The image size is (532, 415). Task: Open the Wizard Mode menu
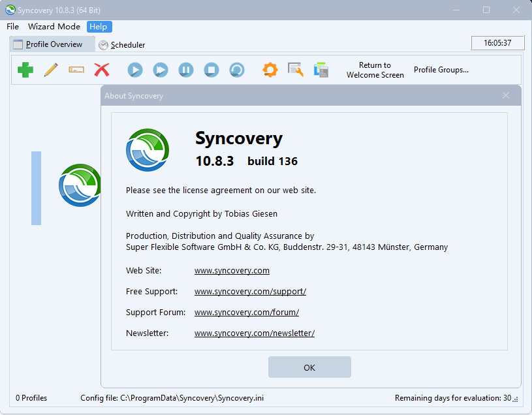[x=54, y=27]
